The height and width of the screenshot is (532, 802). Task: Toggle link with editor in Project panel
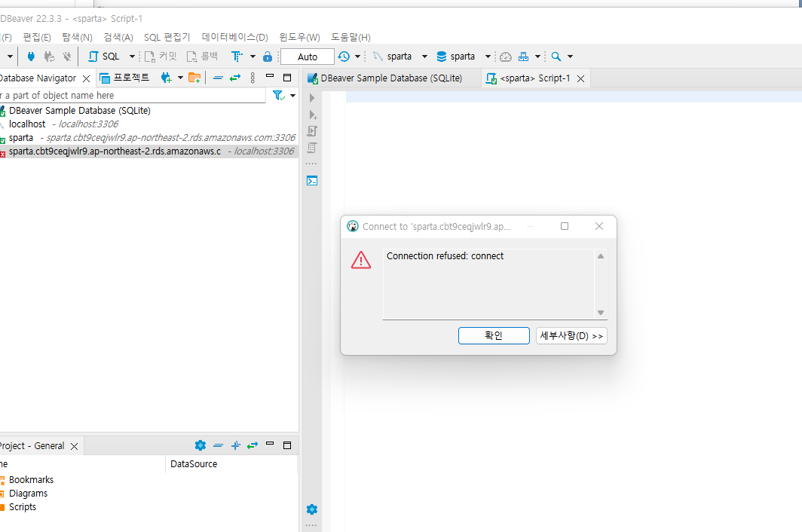[253, 445]
